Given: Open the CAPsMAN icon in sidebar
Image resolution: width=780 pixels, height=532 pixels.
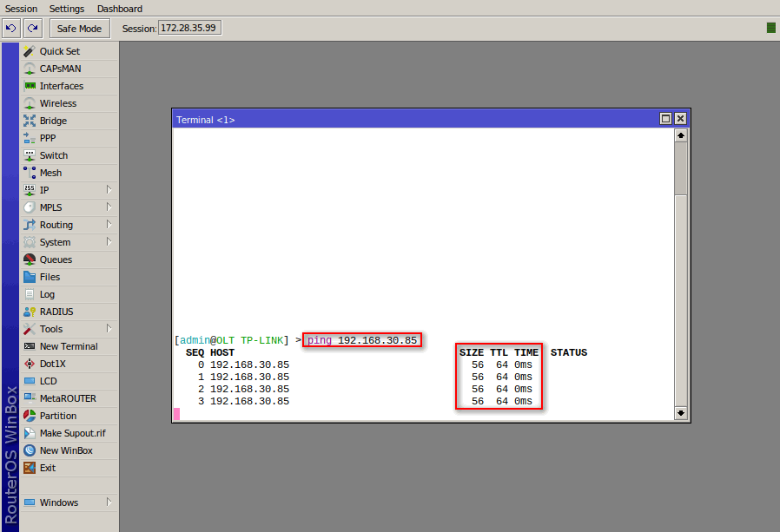Looking at the screenshot, I should click(x=30, y=69).
